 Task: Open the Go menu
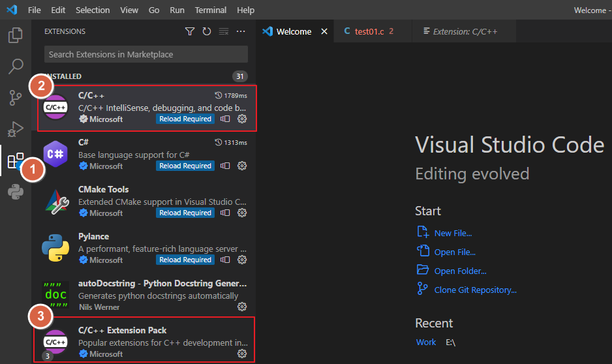154,10
